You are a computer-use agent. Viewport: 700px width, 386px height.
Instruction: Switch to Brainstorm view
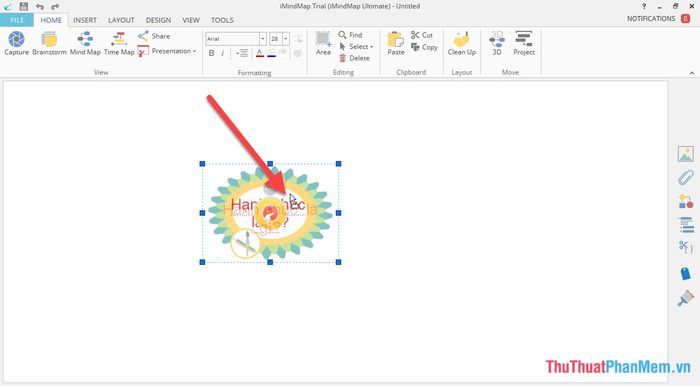tap(49, 44)
